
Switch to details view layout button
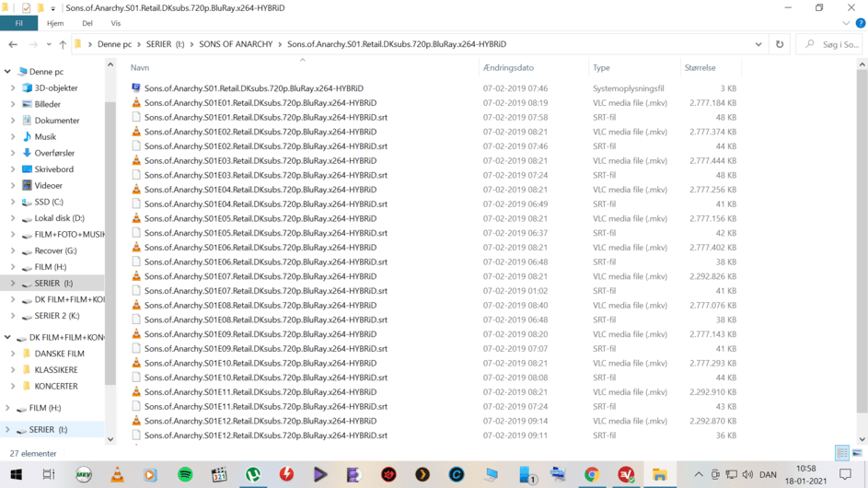tap(842, 453)
